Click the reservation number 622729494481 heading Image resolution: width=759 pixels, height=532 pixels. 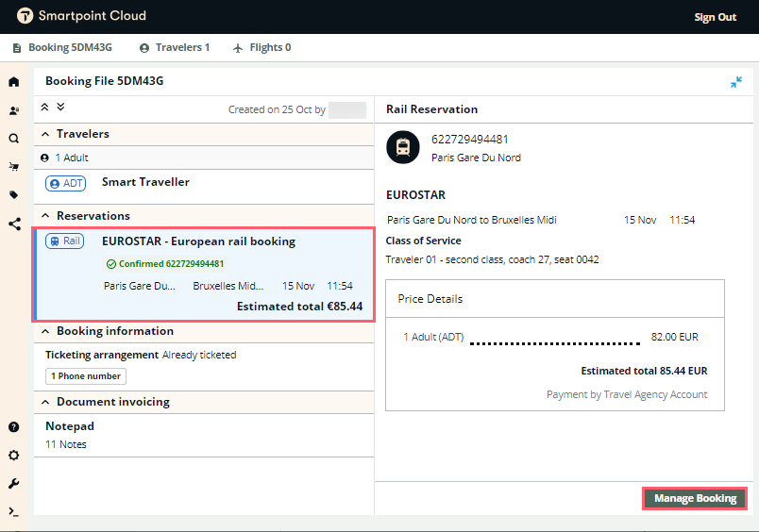[469, 140]
